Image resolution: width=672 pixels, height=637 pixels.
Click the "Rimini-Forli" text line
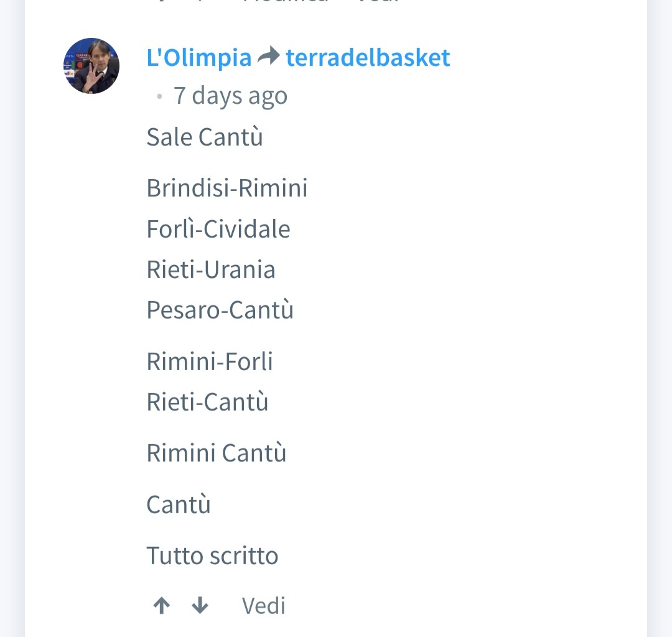tap(210, 361)
